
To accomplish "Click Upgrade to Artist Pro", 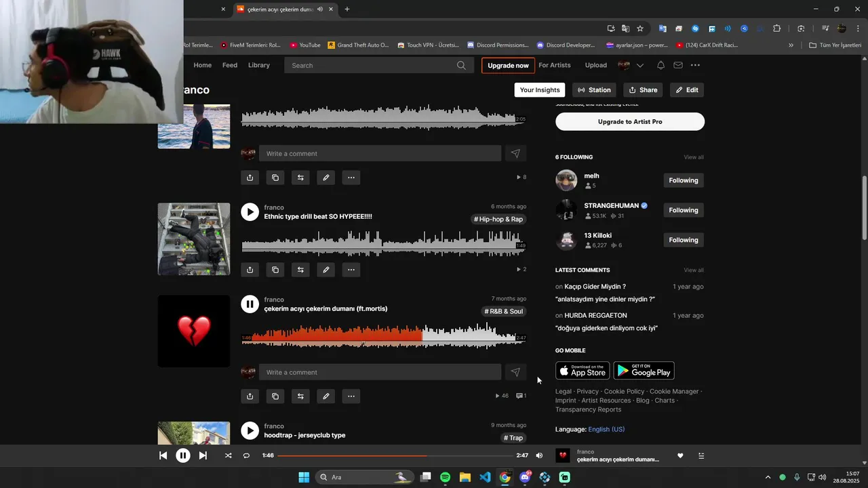I will tap(630, 122).
